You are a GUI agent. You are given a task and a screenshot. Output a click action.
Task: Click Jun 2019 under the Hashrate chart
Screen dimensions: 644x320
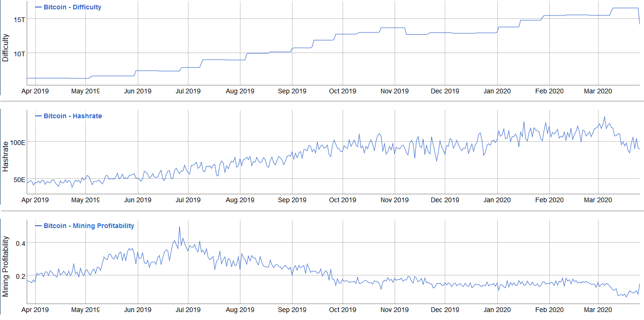(138, 200)
